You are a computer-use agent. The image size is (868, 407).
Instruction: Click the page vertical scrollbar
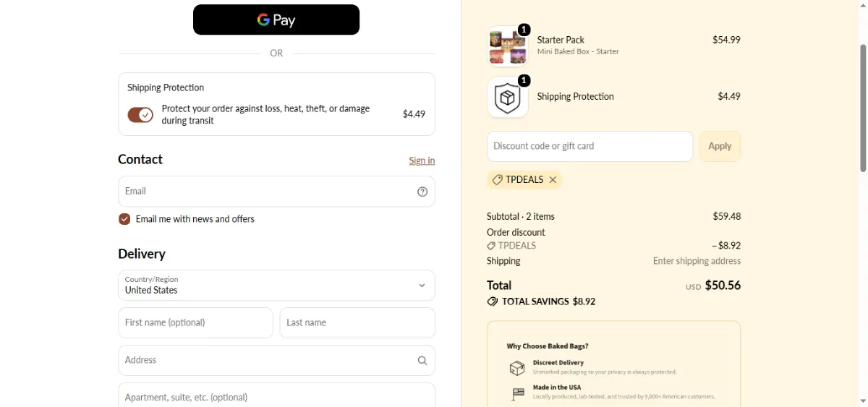[x=863, y=108]
